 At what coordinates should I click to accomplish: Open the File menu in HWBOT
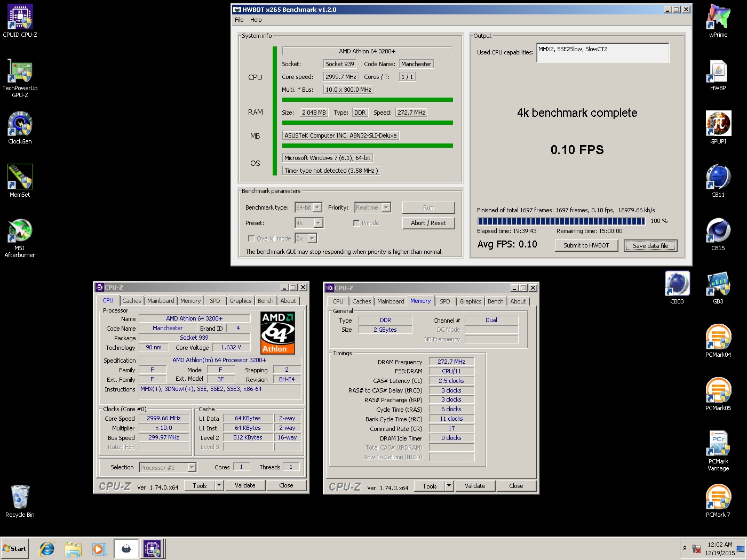239,20
